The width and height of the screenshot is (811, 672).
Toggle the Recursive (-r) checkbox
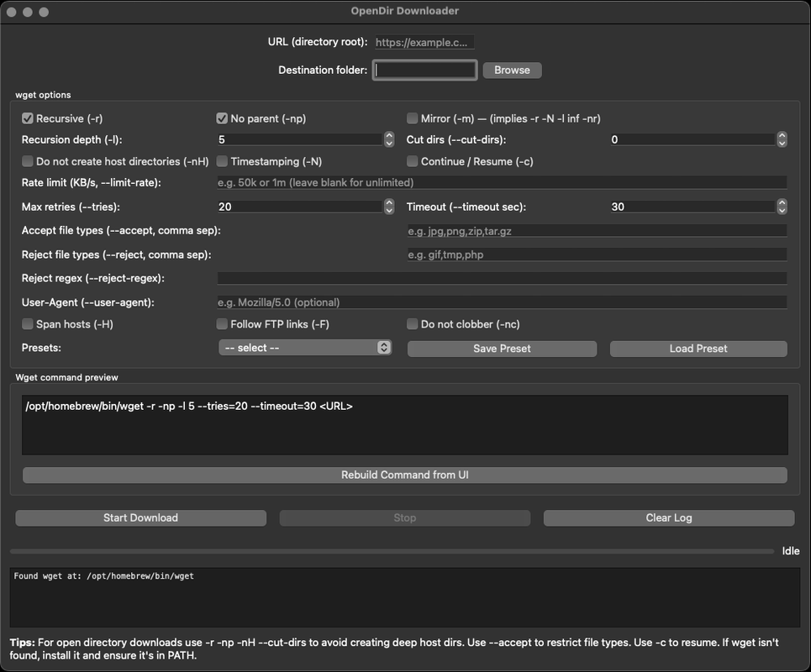28,118
